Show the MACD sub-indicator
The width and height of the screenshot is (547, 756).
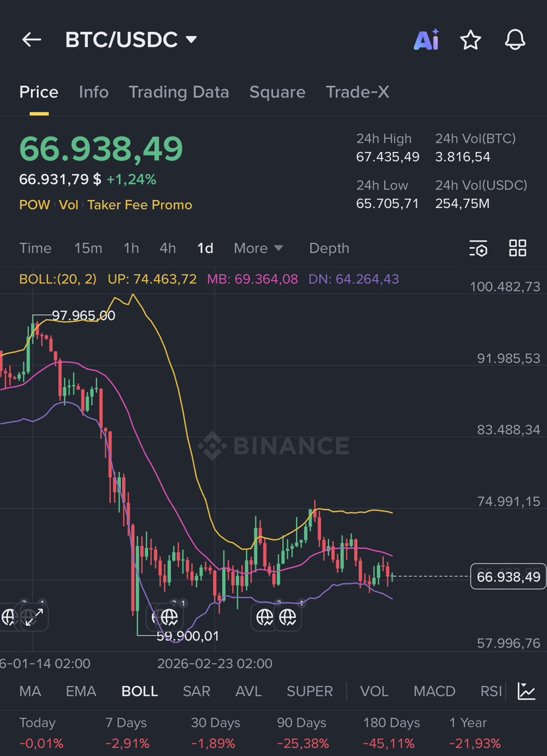coord(434,691)
